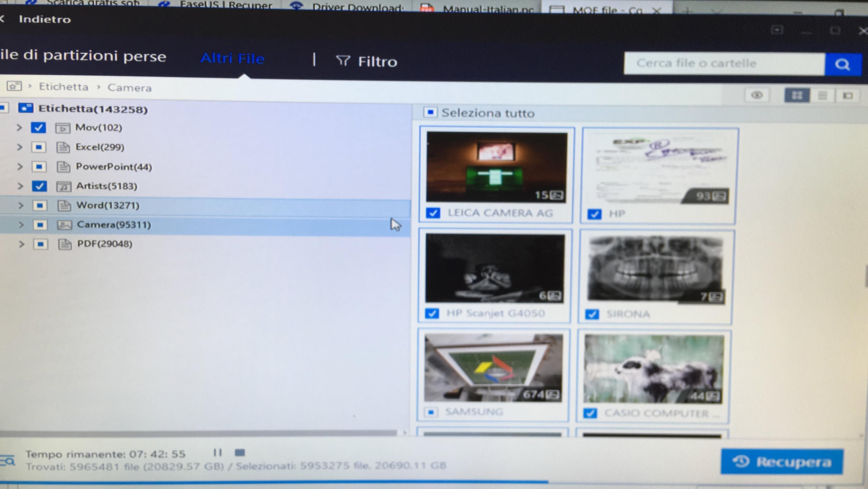
Task: Toggle the preview eye icon
Action: pos(757,95)
